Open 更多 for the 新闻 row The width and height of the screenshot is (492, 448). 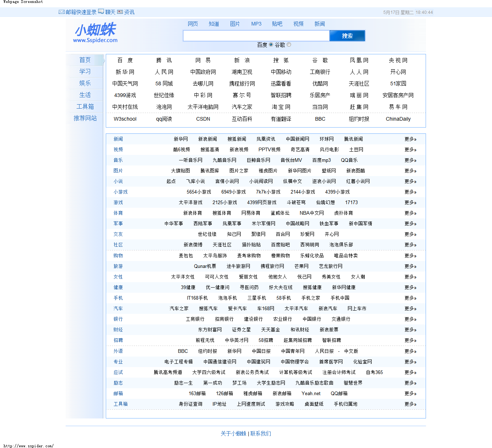coord(410,139)
